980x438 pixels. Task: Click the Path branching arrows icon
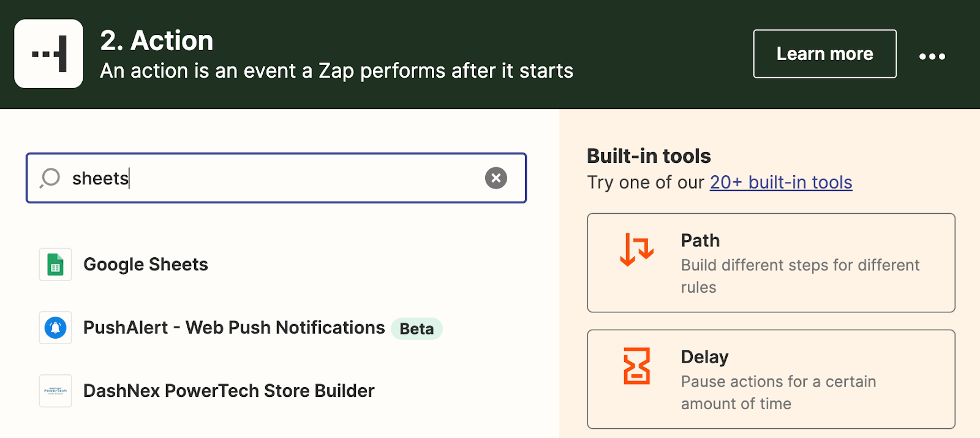(636, 249)
